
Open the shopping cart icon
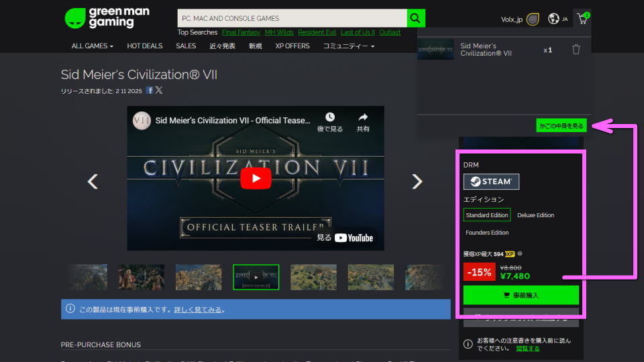[582, 19]
